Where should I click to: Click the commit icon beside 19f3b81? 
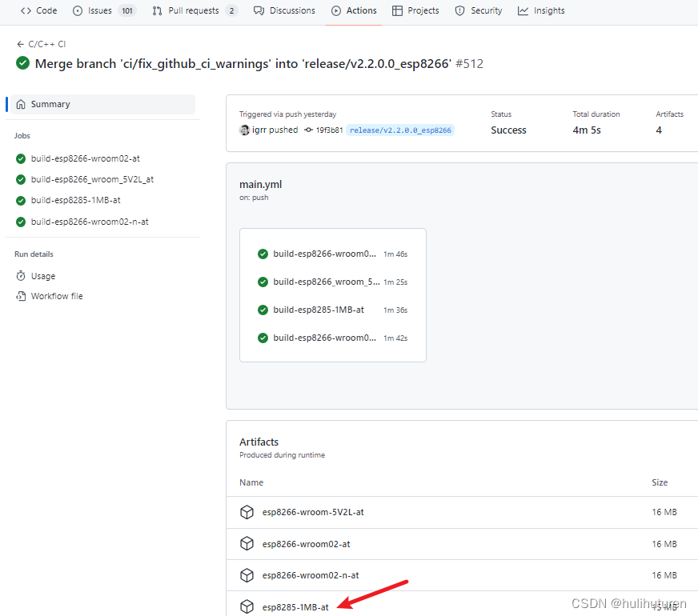pos(308,130)
